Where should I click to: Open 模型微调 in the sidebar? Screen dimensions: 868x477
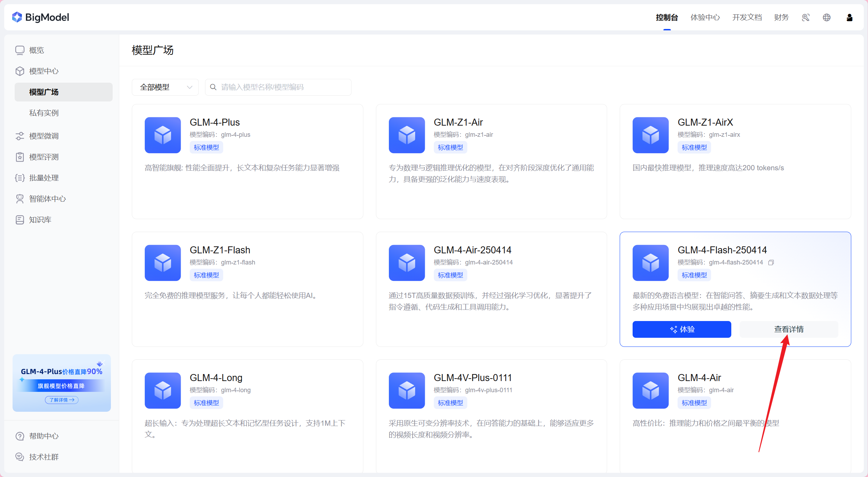(44, 136)
